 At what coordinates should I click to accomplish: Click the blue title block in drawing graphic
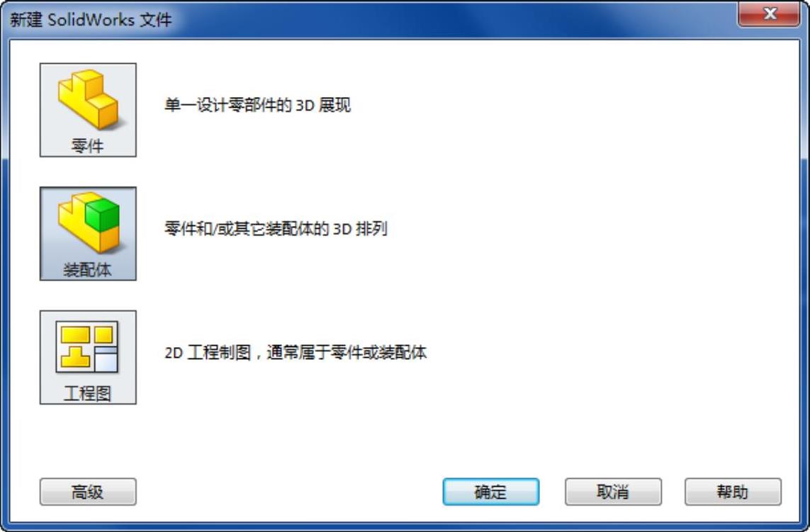pos(106,358)
